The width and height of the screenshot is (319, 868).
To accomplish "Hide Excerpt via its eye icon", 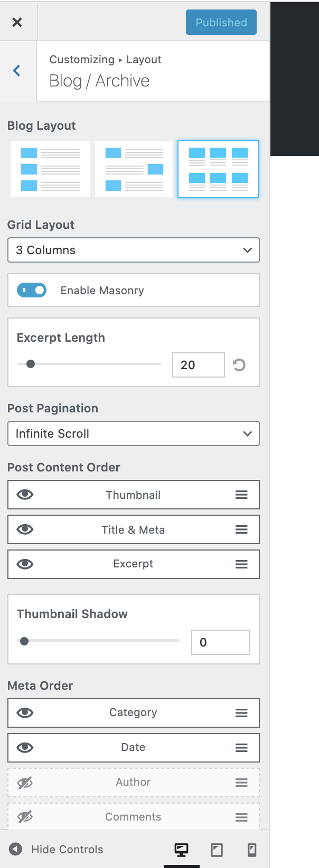I will (x=25, y=564).
